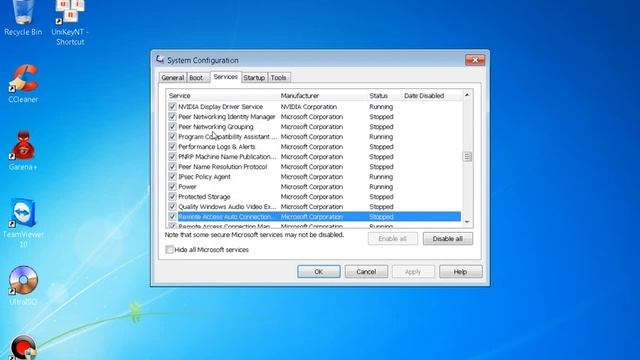Open the Tools tab
The image size is (640, 360).
pos(278,78)
